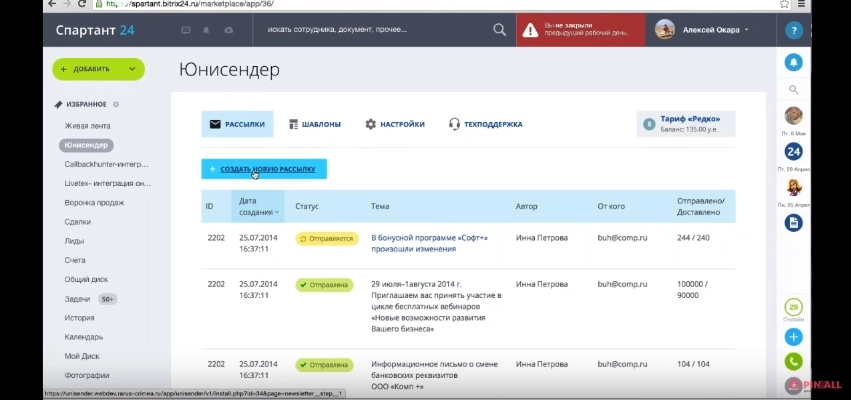Click the favorites settings gear next to Избранное

coord(116,104)
